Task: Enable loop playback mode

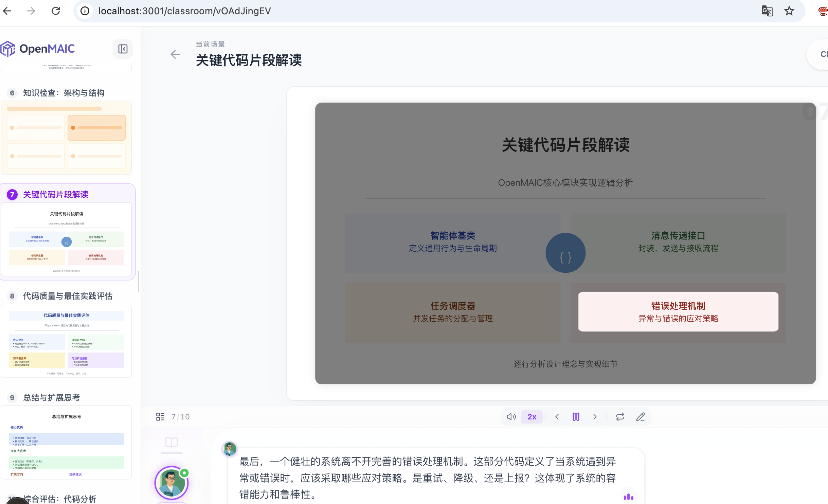Action: pyautogui.click(x=620, y=416)
